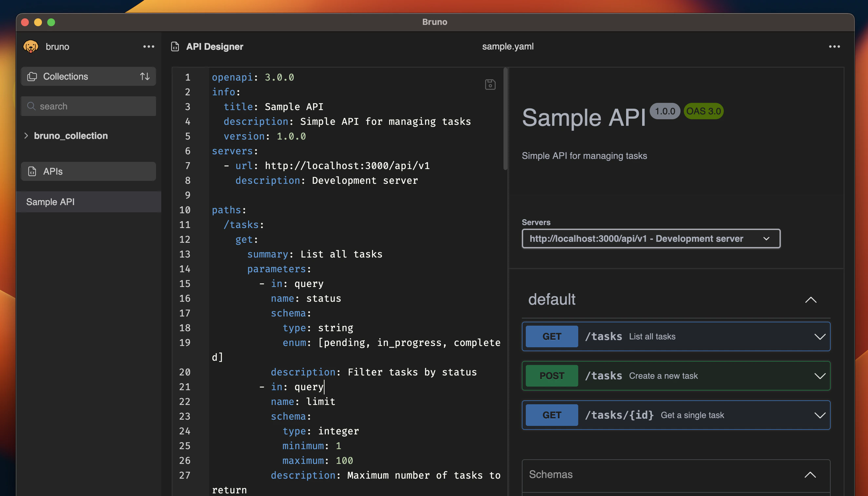Viewport: 868px width, 496px height.
Task: Expand the POST /tasks endpoint
Action: (x=820, y=376)
